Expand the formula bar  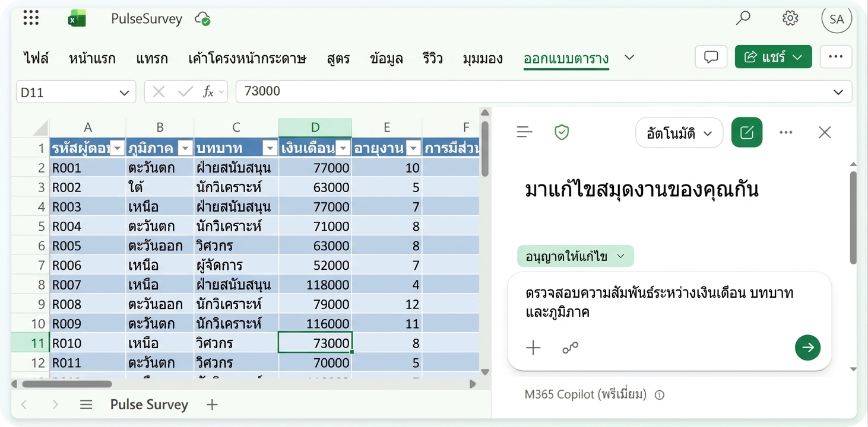pos(838,92)
